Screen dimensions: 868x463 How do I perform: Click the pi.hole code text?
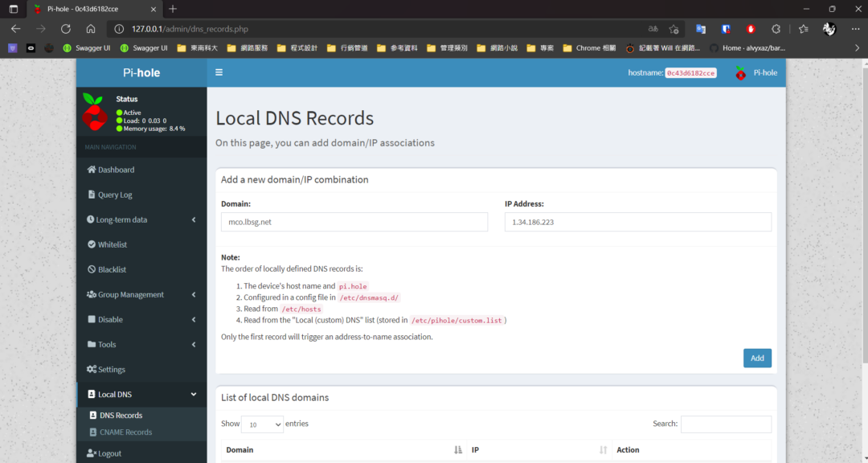pos(353,286)
